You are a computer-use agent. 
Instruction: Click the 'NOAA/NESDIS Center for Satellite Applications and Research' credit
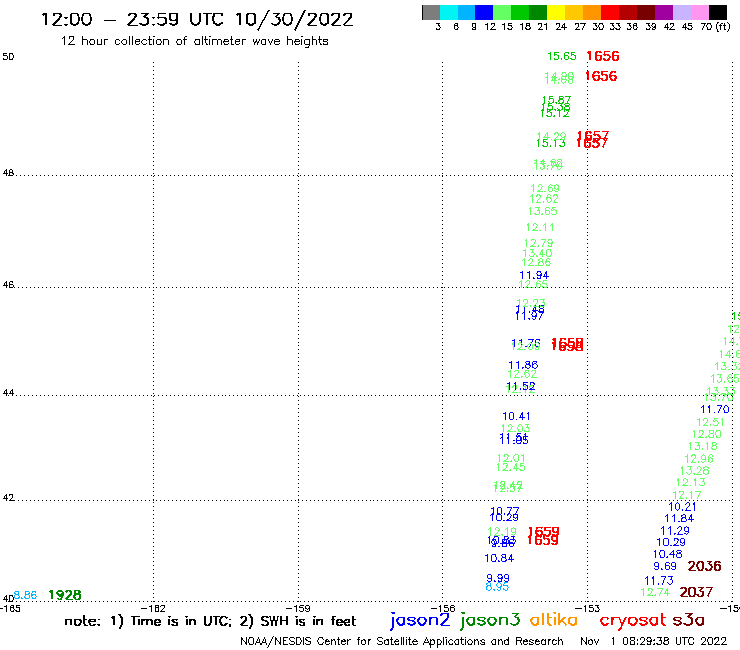click(402, 641)
